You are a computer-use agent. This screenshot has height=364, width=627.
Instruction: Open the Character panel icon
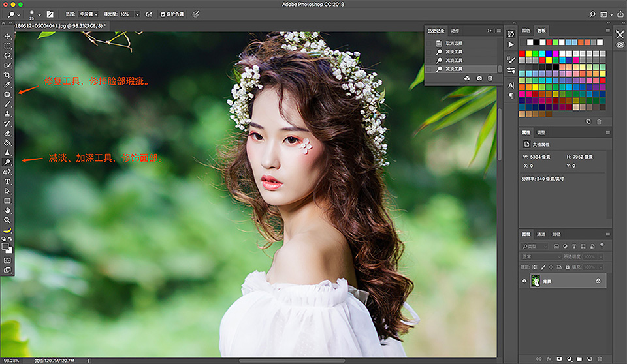pos(511,85)
